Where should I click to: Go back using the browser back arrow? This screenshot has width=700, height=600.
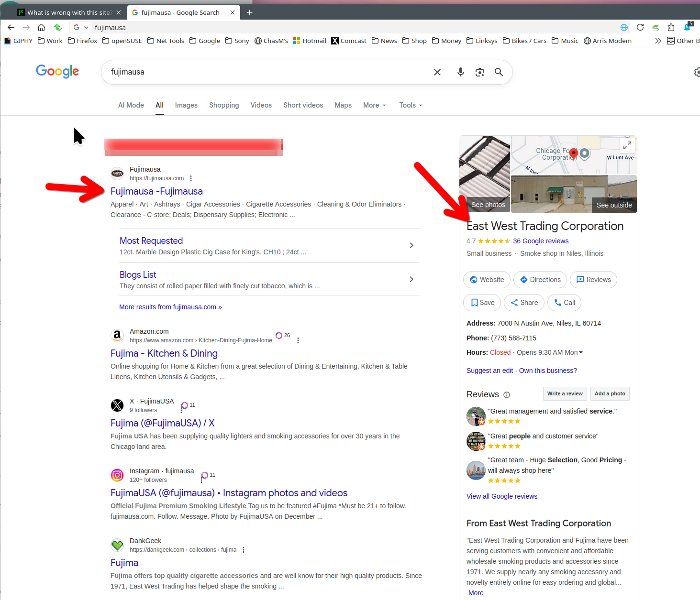pyautogui.click(x=11, y=27)
